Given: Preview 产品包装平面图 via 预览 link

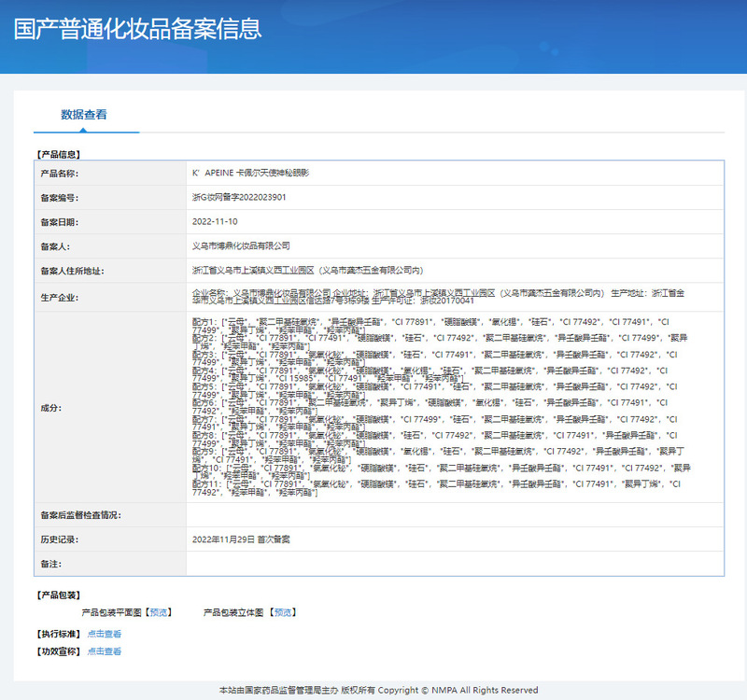Looking at the screenshot, I should pyautogui.click(x=159, y=612).
